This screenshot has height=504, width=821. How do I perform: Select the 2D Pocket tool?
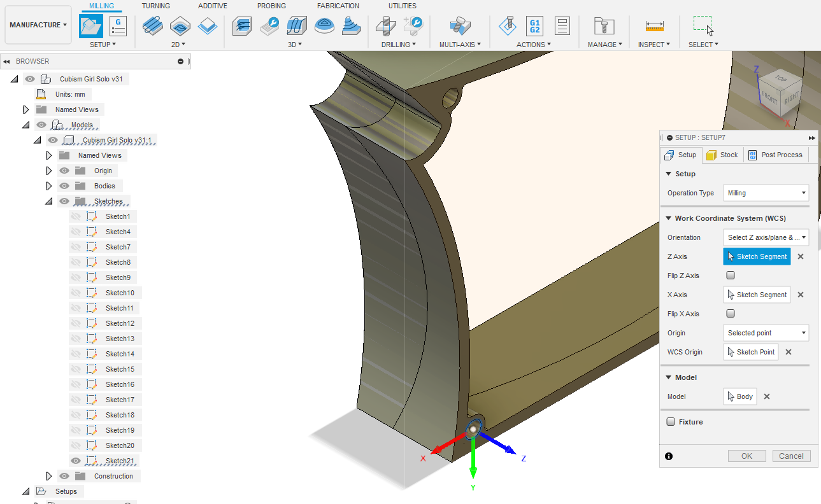(x=180, y=26)
